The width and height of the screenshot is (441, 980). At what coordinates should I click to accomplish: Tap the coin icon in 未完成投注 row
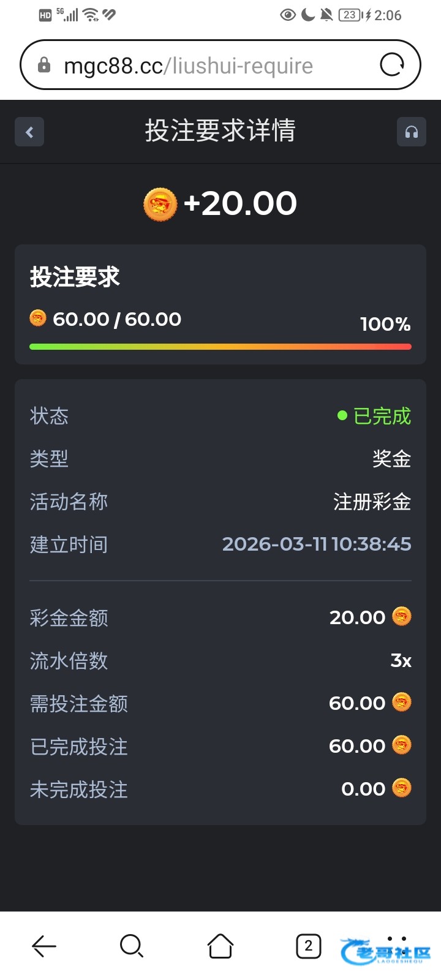tap(402, 788)
